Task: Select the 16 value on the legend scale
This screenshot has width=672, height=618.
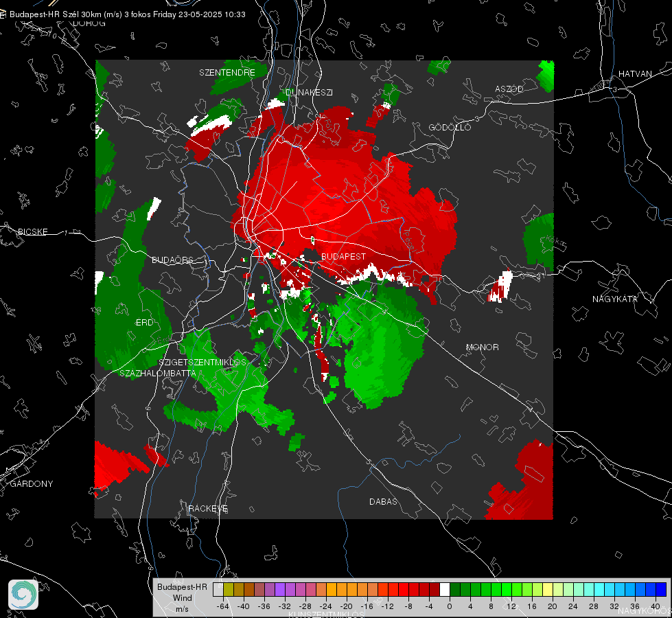Action: point(532,606)
